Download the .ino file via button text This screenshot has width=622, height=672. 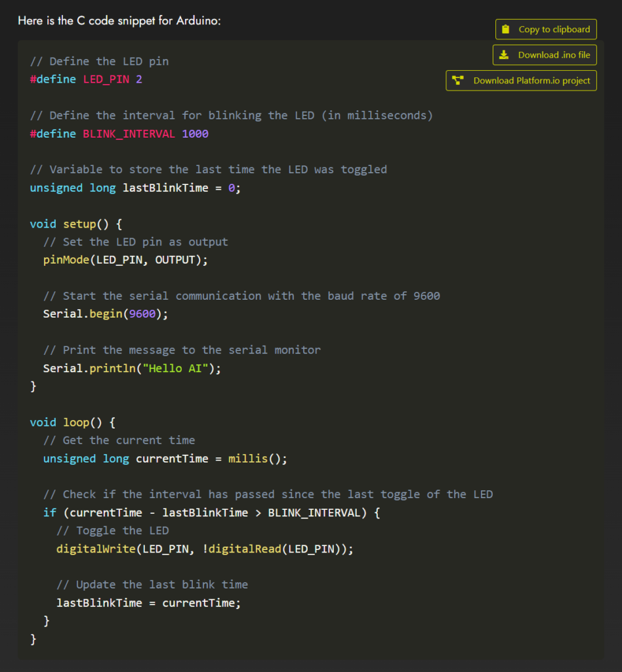[x=554, y=55]
